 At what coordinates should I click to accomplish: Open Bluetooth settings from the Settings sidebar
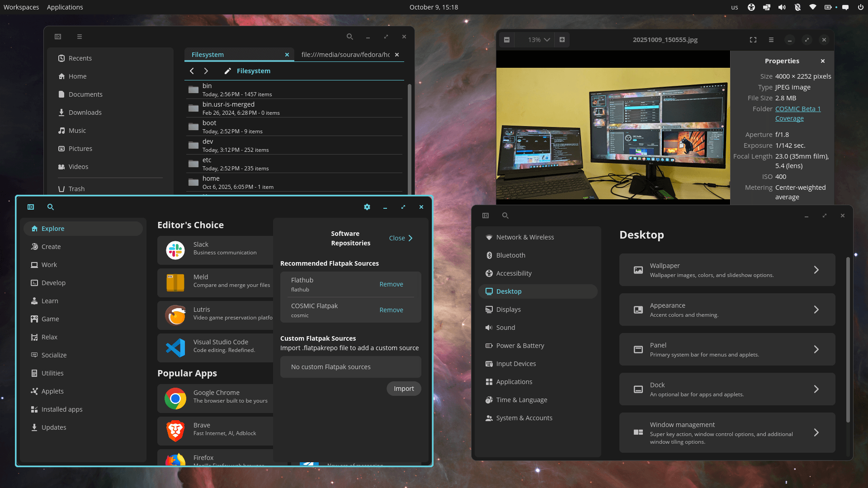click(x=510, y=255)
